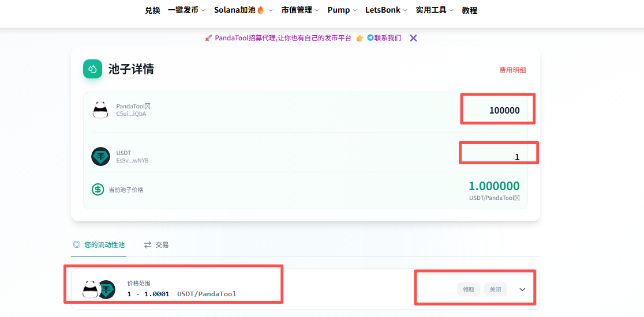644x317 pixels.
Task: Click the token pair icon in the price range row
Action: (x=99, y=289)
